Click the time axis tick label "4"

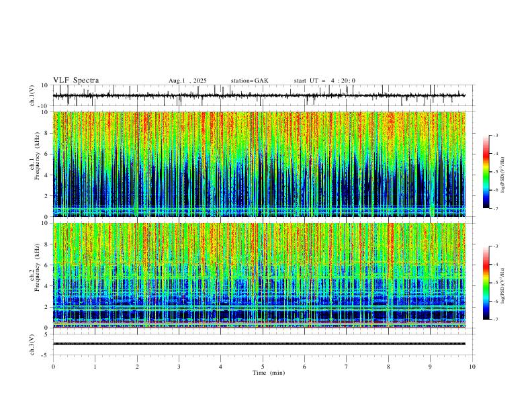(x=221, y=367)
